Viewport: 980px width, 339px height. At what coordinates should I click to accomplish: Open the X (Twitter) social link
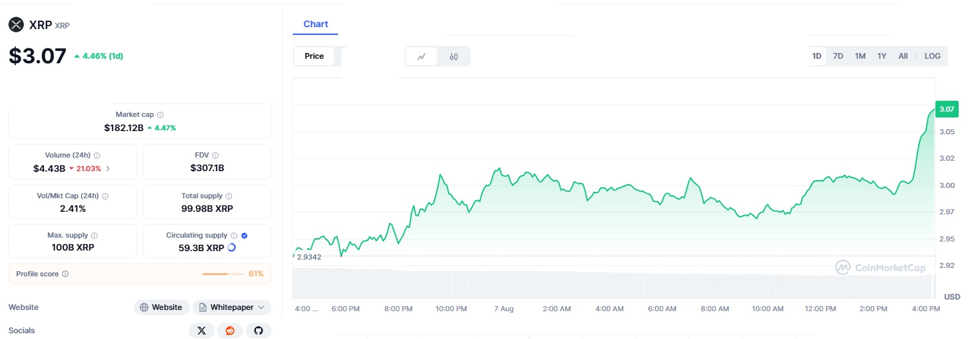[202, 331]
